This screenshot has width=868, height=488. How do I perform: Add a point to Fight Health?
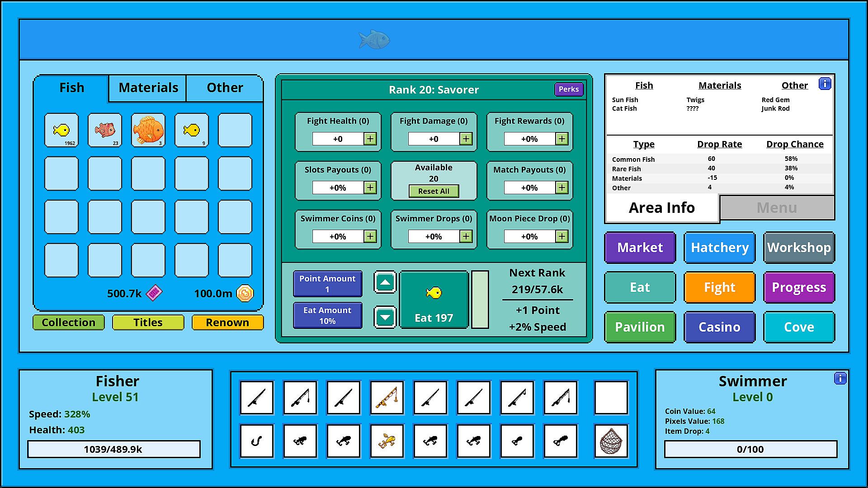[x=370, y=139]
